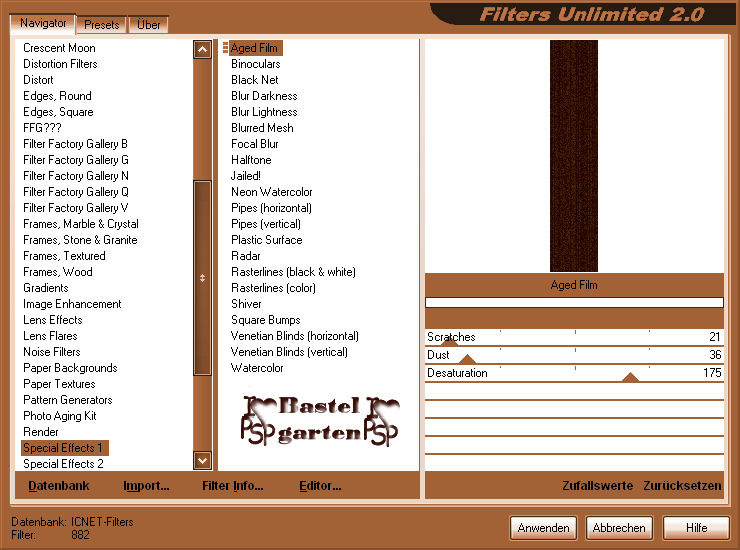Click Zurücksetzen to reset settings
The image size is (740, 550).
tap(682, 485)
